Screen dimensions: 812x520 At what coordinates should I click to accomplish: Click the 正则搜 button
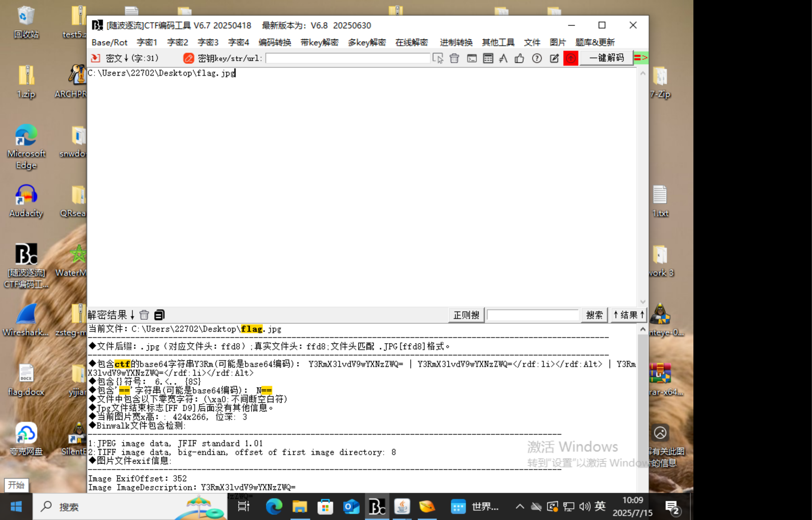pyautogui.click(x=466, y=315)
